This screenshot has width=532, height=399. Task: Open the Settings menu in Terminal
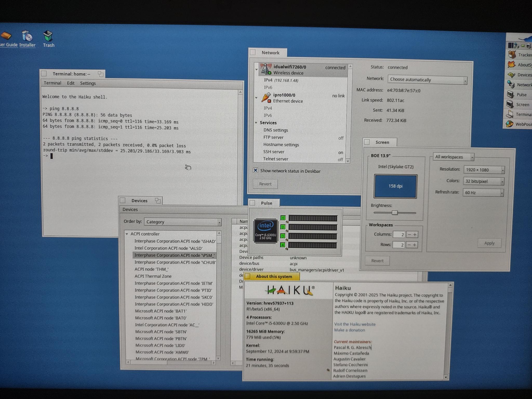point(88,83)
